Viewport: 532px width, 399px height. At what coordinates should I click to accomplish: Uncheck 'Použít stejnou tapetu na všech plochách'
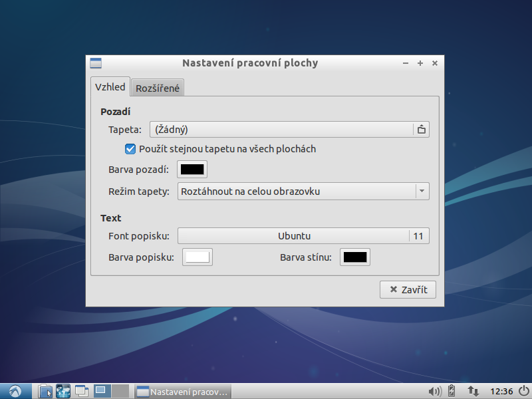click(x=130, y=149)
